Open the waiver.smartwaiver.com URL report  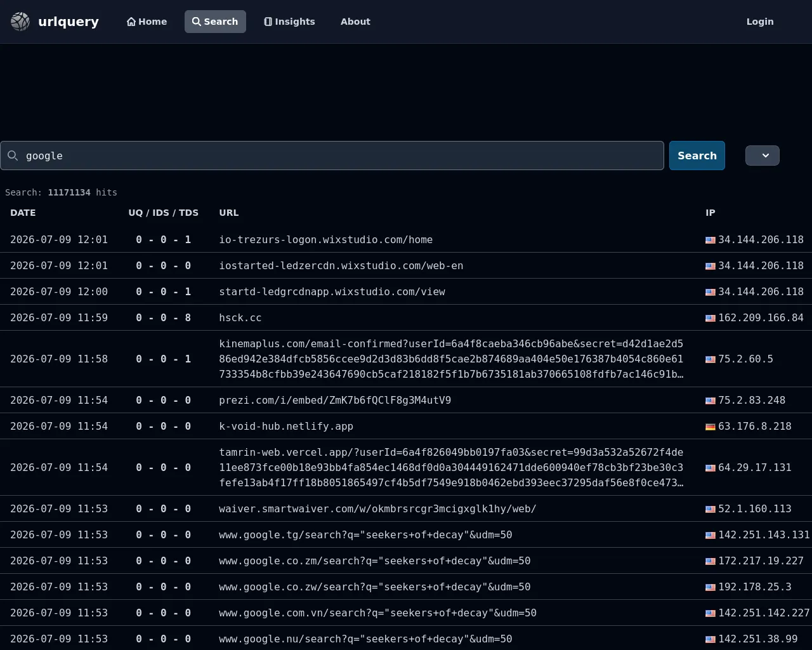click(377, 509)
